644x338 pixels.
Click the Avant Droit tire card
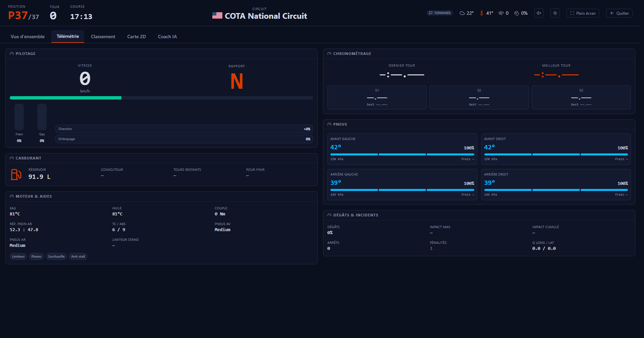click(556, 149)
